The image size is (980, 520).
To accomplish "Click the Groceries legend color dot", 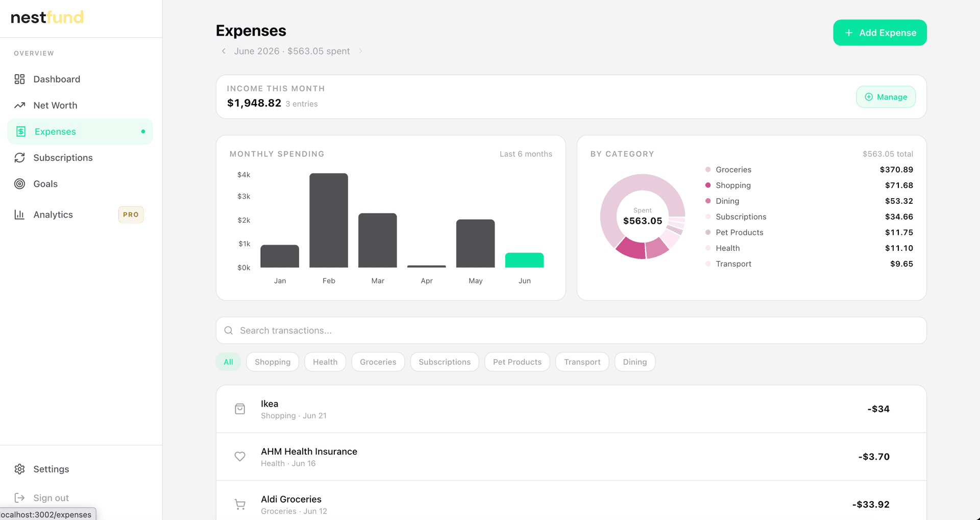I will [x=708, y=170].
